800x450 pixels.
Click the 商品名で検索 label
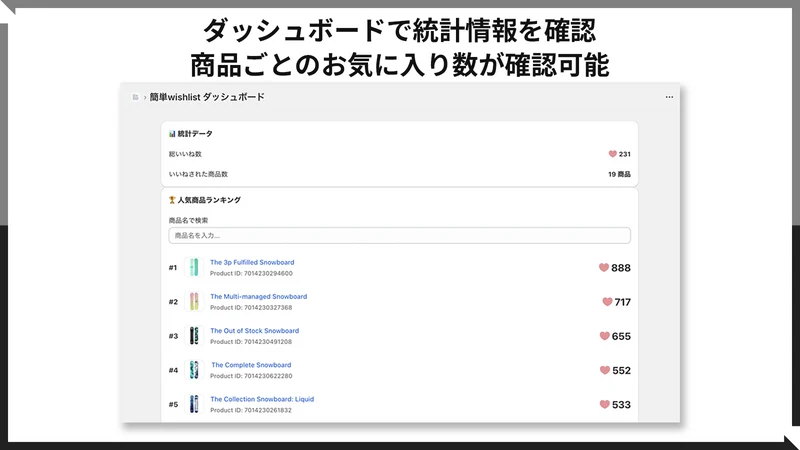pos(188,220)
